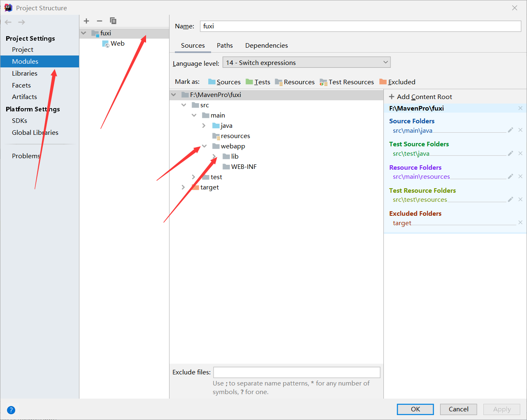
Task: Select the Tests mark icon
Action: coord(249,81)
